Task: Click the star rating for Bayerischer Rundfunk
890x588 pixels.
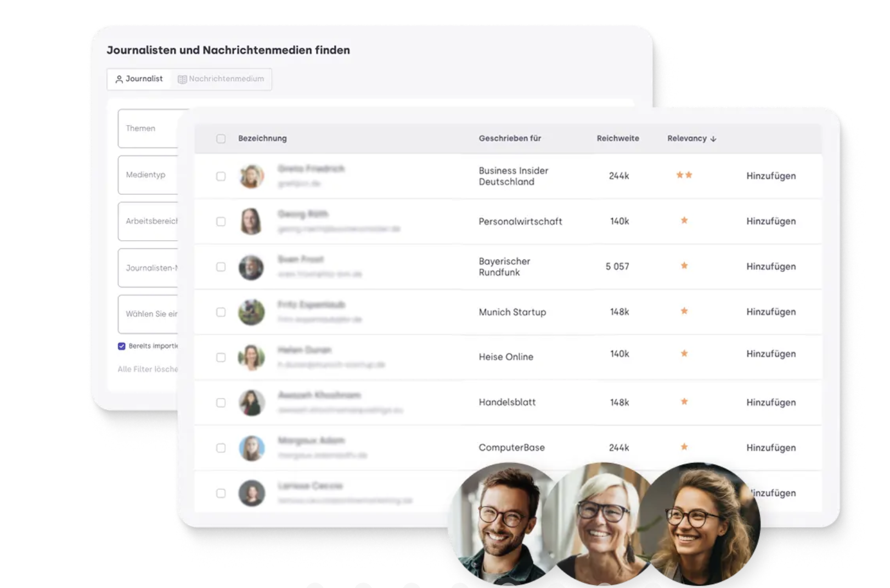Action: click(684, 265)
